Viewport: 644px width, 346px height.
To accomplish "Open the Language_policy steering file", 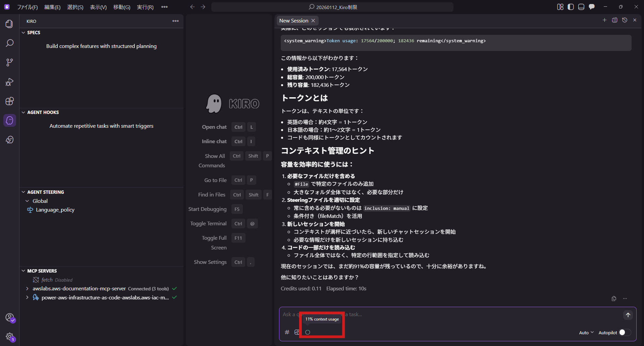I will pyautogui.click(x=55, y=210).
